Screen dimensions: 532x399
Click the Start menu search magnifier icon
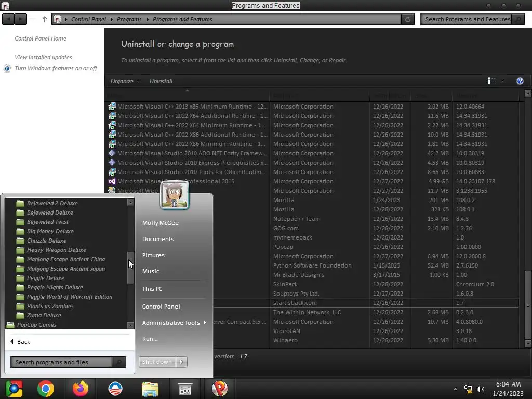(118, 362)
